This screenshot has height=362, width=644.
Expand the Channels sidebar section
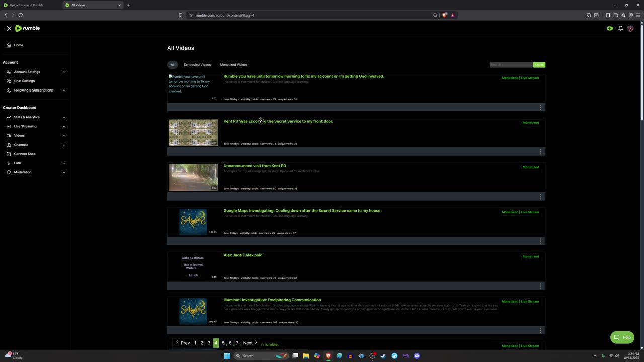pos(35,145)
